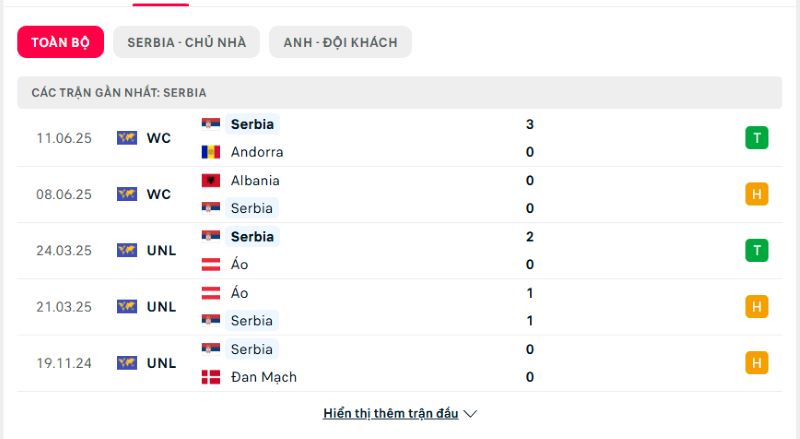This screenshot has width=800, height=439.
Task: Open the Andorra team name
Action: 257,152
